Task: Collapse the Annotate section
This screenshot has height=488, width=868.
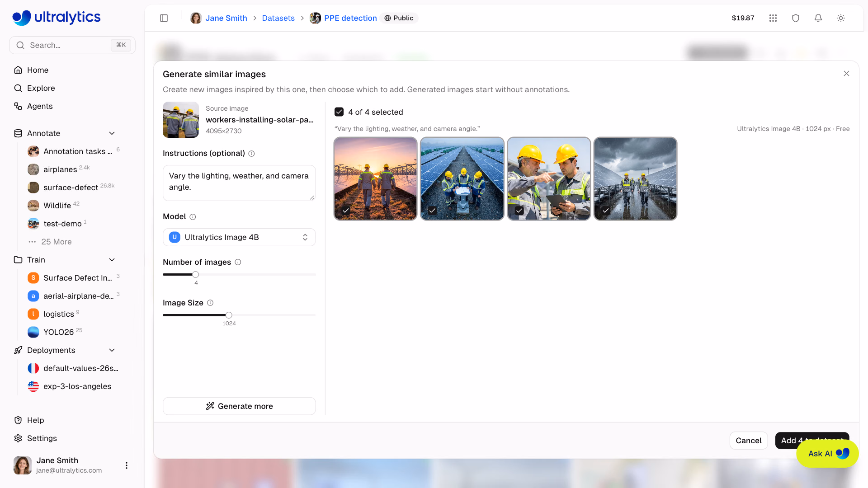Action: [112, 133]
